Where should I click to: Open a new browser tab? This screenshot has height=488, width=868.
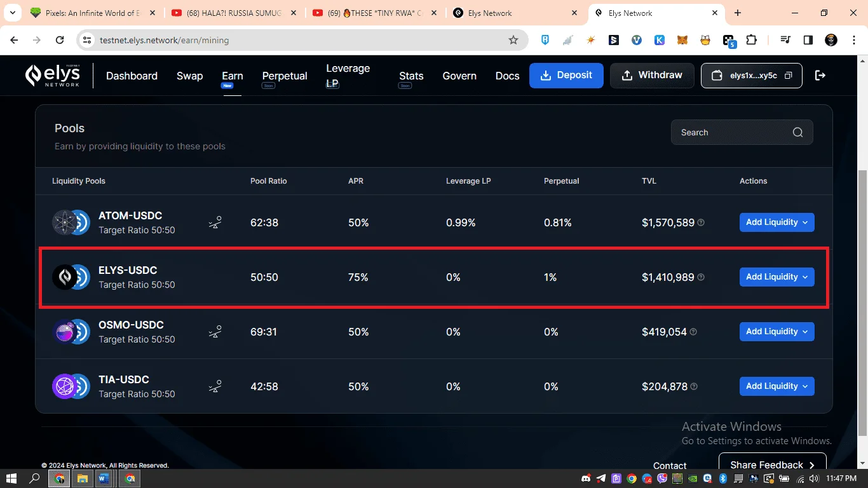pos(738,13)
